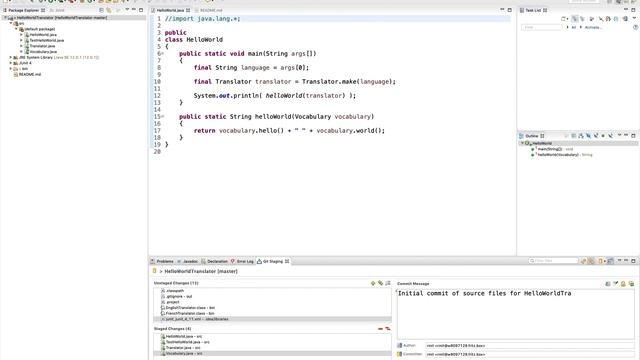This screenshot has height=360, width=640.
Task: Open the Declaration tab
Action: pyautogui.click(x=215, y=261)
